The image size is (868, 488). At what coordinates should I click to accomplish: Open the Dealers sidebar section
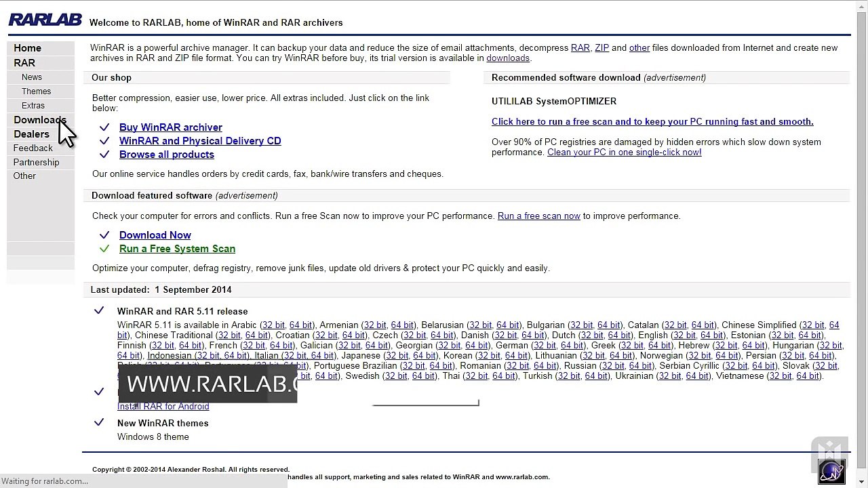pos(31,134)
